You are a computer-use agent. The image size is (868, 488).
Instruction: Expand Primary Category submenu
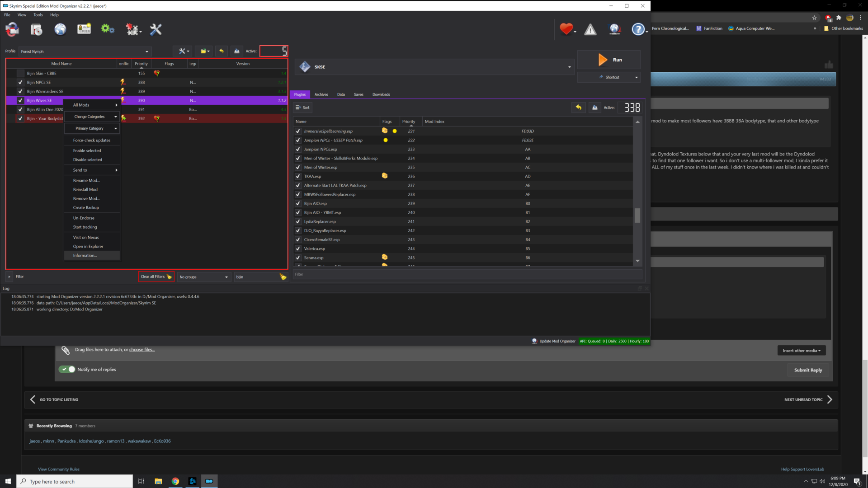coord(92,128)
